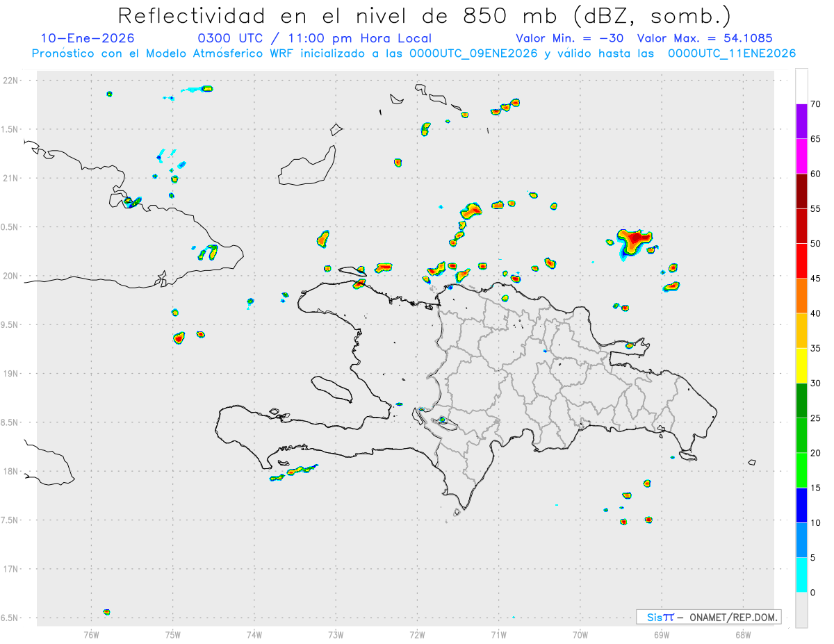834x644 pixels.
Task: Pick the bright red 45–50 dBZ legend color
Action: tap(801, 261)
